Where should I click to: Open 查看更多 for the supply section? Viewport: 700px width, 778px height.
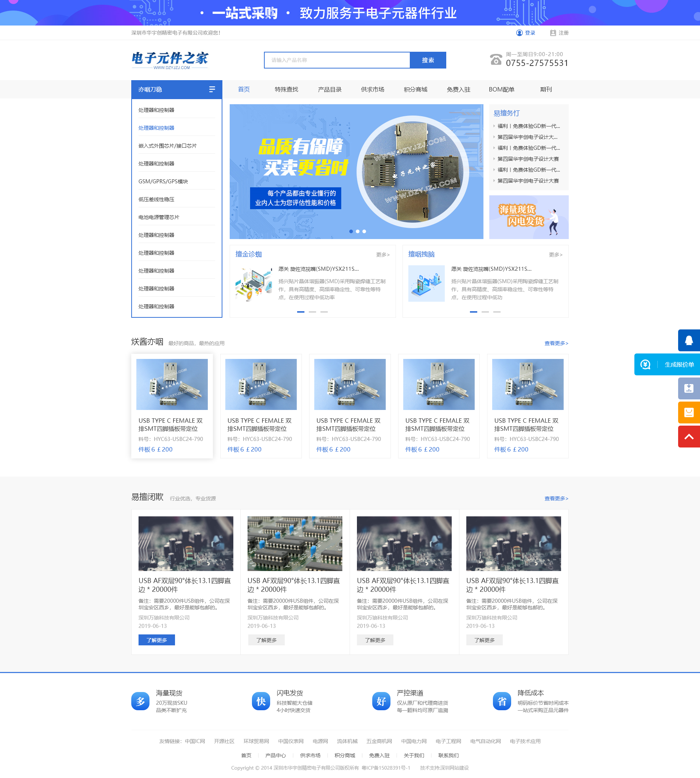point(556,499)
